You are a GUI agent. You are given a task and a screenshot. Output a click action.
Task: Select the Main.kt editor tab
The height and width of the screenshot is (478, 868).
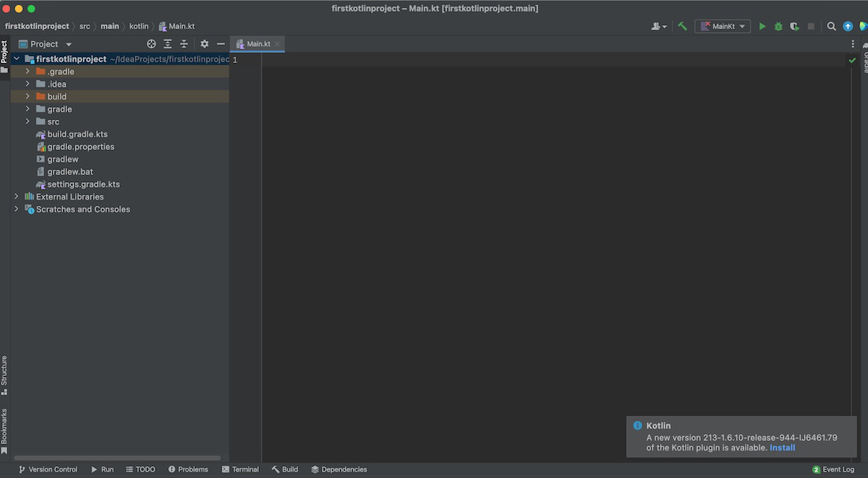[257, 43]
